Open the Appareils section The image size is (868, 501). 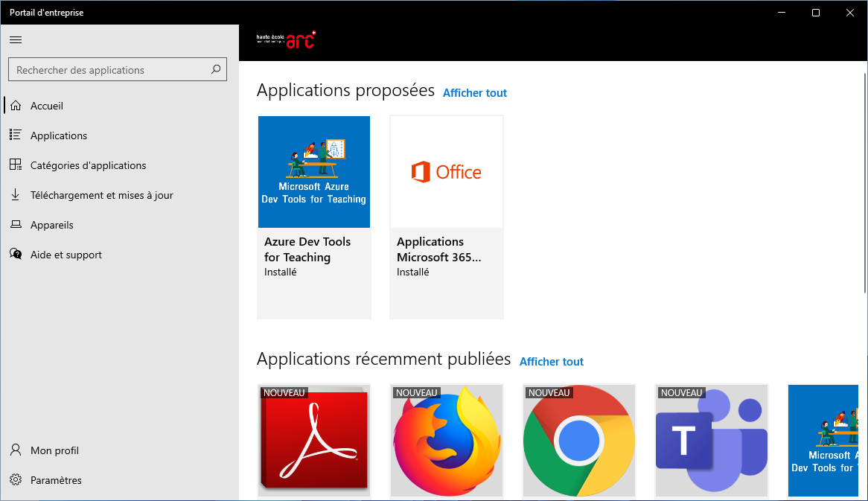pyautogui.click(x=120, y=226)
